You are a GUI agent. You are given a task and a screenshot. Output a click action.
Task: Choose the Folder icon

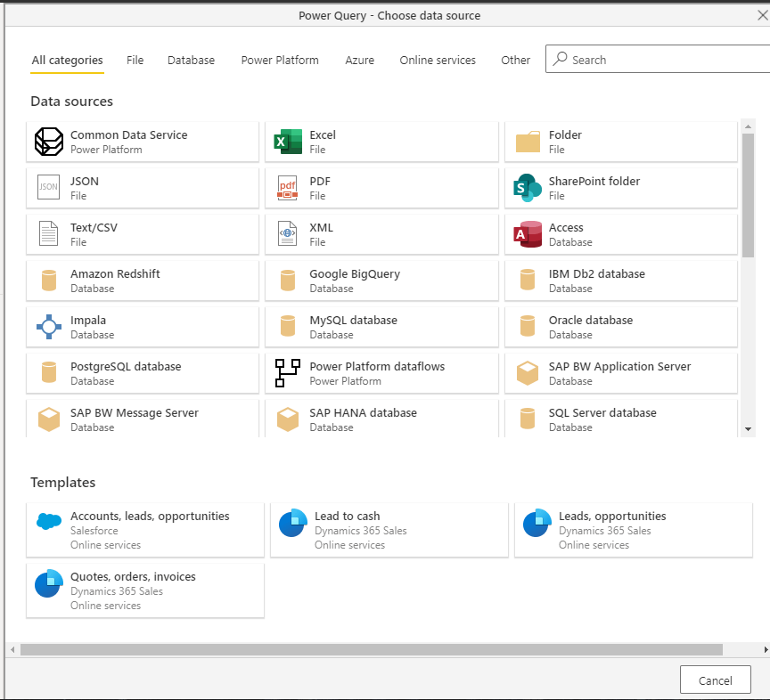[x=528, y=142]
